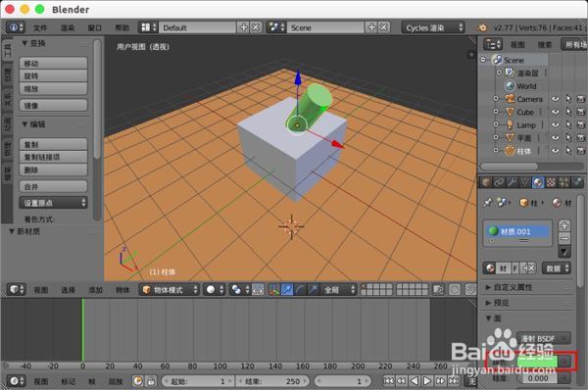Open the Object properties tab icon

pos(486,182)
